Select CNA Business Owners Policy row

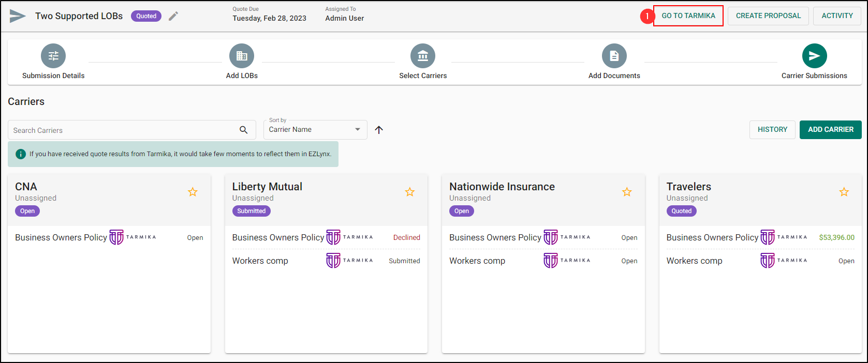(109, 237)
